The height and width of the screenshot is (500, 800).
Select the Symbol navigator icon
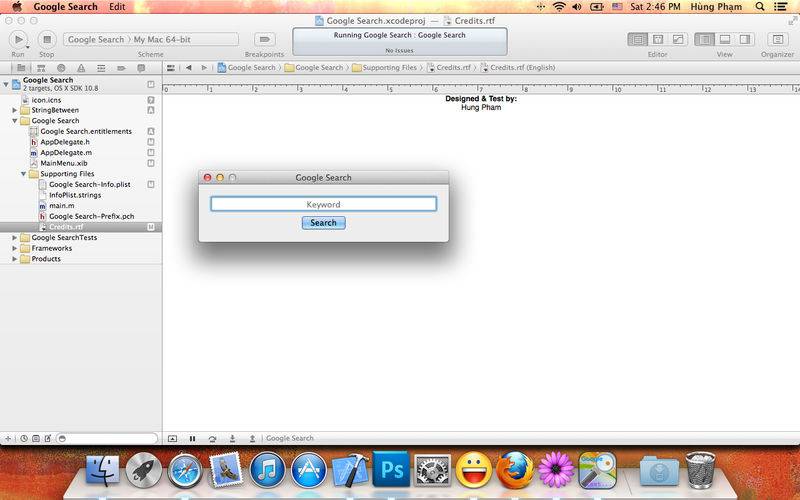click(41, 68)
